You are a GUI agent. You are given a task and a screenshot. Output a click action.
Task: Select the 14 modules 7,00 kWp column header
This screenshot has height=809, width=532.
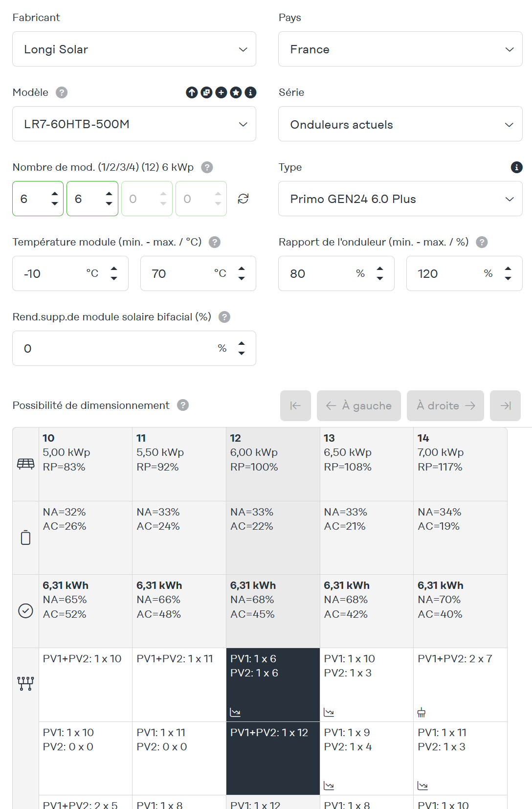pos(461,464)
